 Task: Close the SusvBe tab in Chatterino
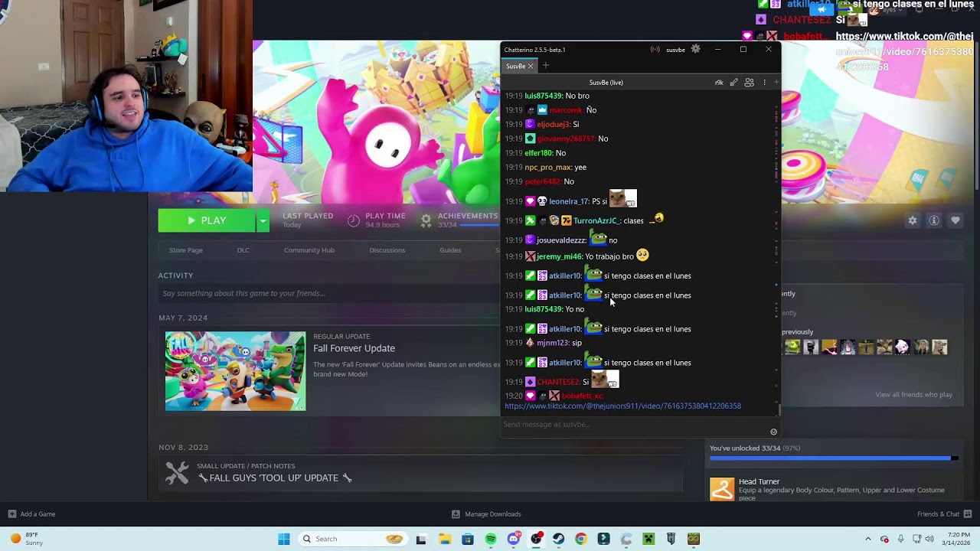pyautogui.click(x=530, y=67)
